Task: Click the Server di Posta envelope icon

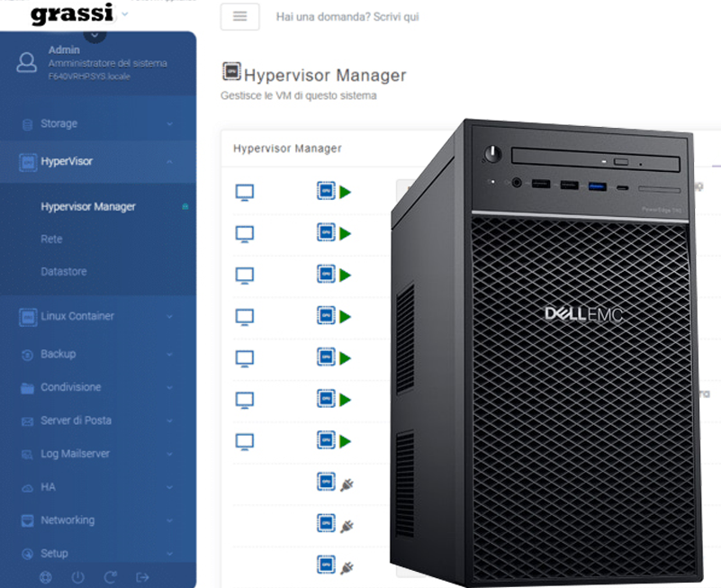Action: [x=28, y=421]
